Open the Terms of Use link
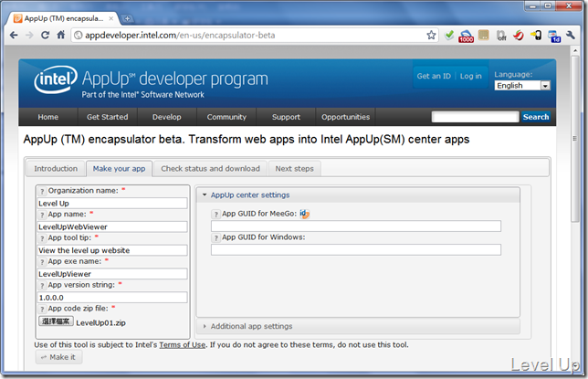This screenshot has width=588, height=379. click(x=183, y=345)
